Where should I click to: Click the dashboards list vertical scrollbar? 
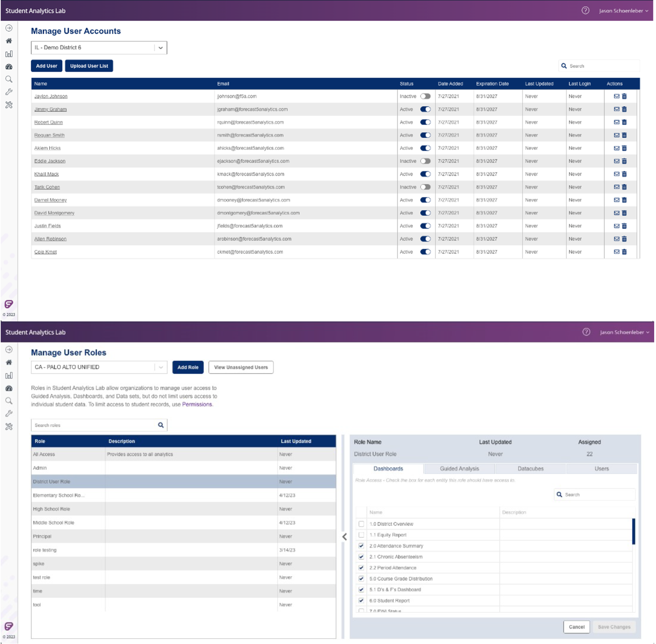tap(633, 531)
